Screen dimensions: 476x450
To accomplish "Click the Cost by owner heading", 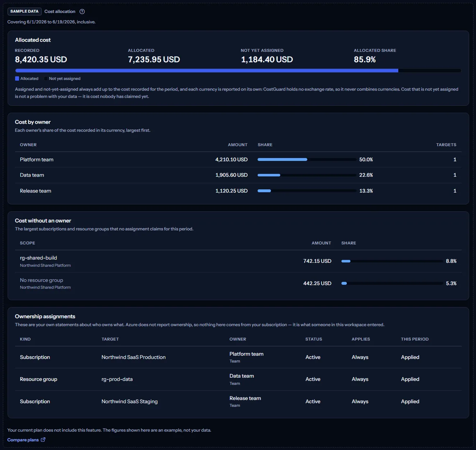I will (x=33, y=122).
